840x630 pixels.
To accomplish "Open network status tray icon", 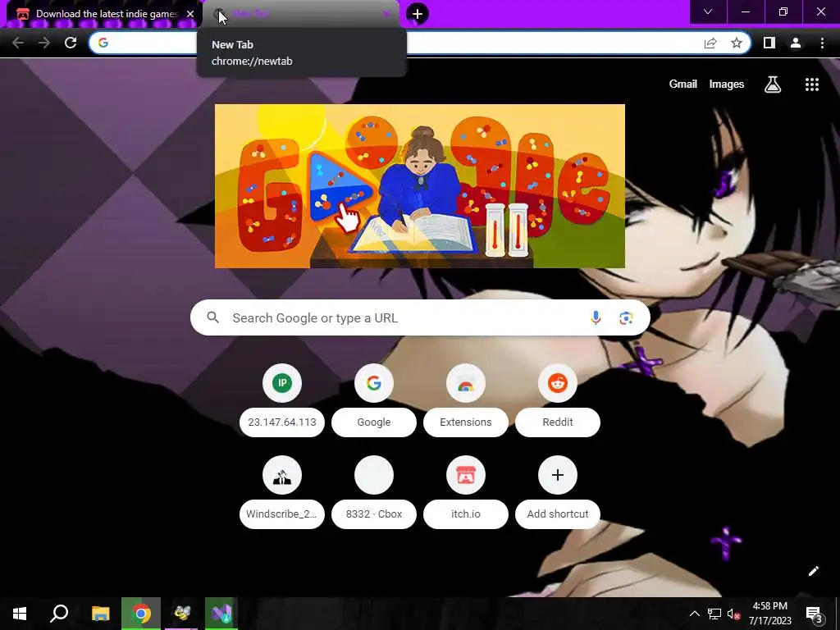I will coord(714,614).
